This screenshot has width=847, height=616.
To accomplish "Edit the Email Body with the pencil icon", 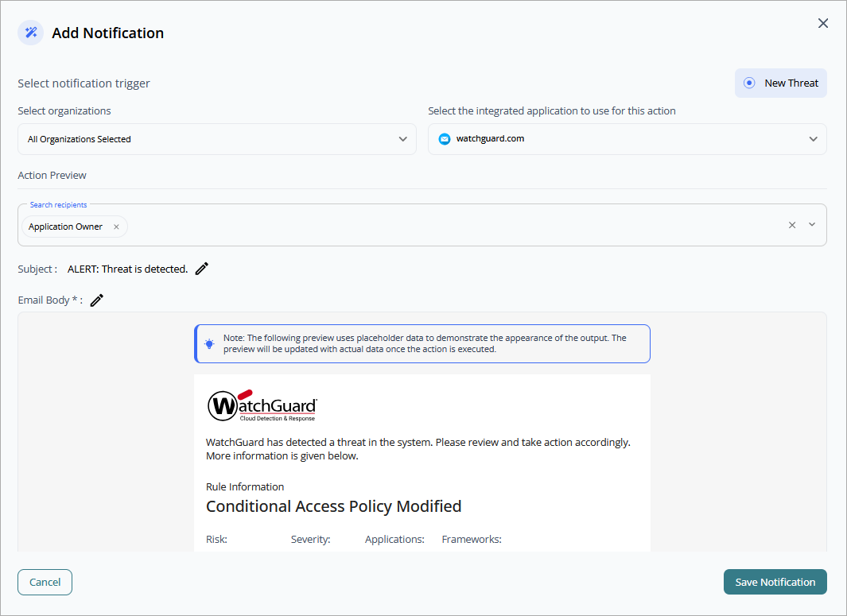I will (x=97, y=300).
